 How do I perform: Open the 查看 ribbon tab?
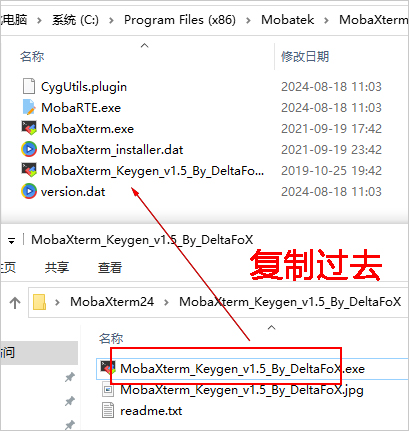pyautogui.click(x=110, y=267)
